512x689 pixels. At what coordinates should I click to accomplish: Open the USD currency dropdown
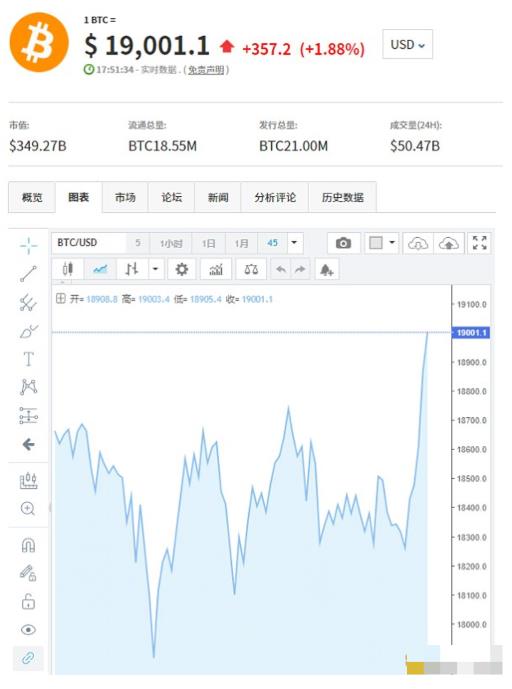tap(407, 44)
